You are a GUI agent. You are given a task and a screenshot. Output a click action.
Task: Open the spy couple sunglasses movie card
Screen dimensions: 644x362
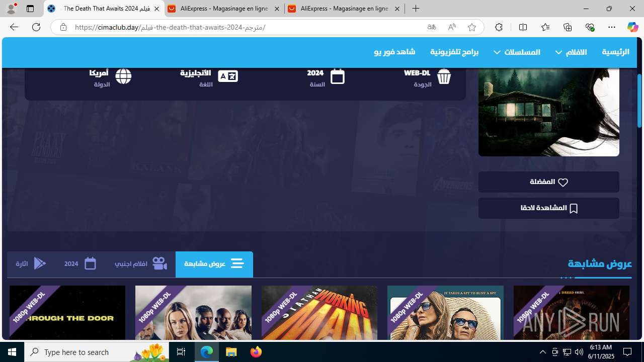click(445, 313)
